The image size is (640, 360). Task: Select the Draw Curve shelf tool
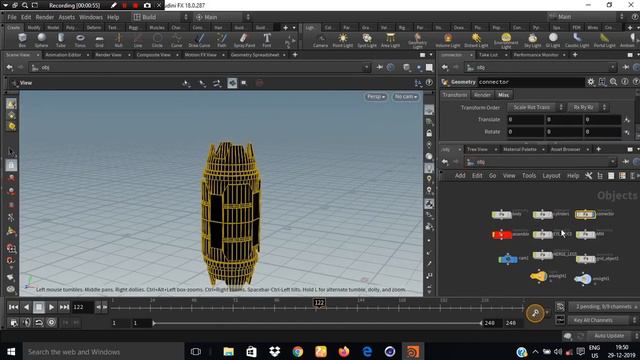coord(199,40)
